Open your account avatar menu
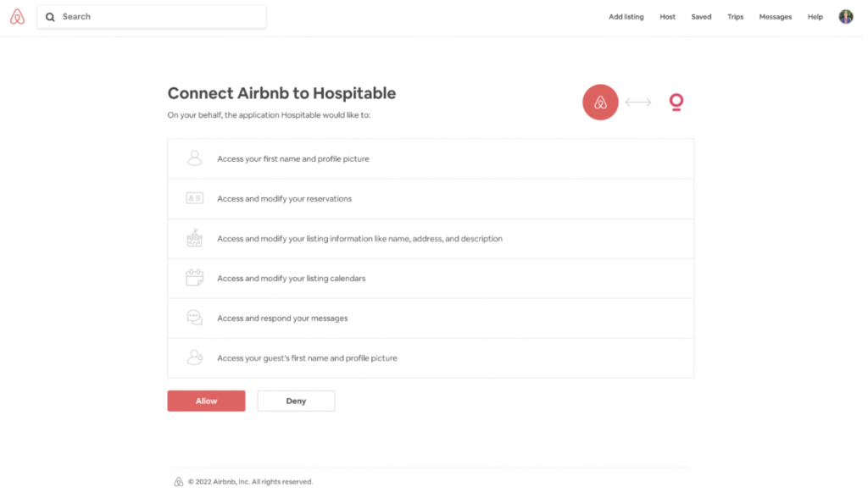 coord(845,16)
